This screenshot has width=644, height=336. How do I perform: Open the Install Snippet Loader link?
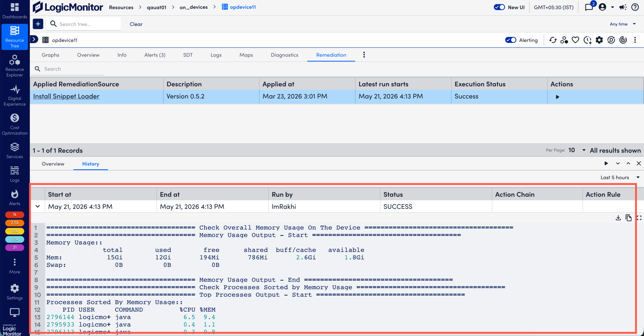(x=66, y=96)
